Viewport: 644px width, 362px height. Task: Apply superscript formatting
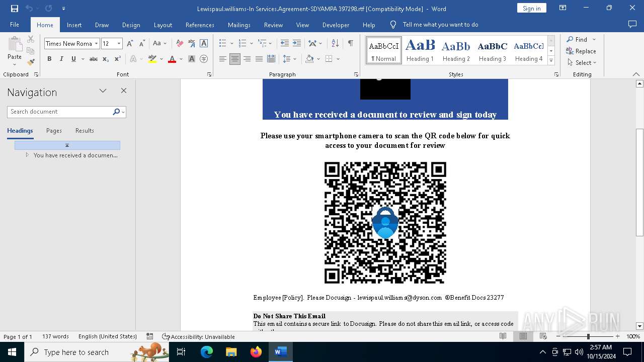pos(117,59)
